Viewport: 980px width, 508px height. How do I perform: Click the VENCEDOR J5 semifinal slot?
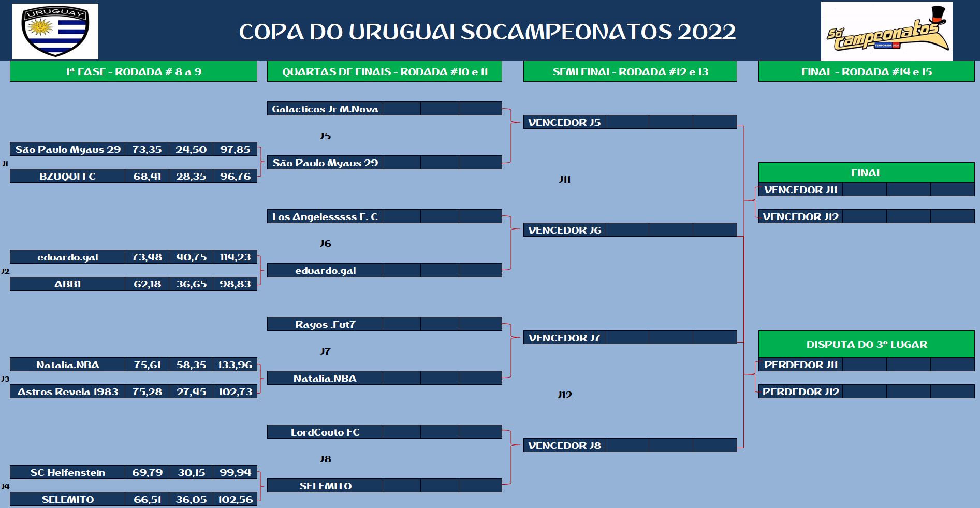click(x=564, y=122)
